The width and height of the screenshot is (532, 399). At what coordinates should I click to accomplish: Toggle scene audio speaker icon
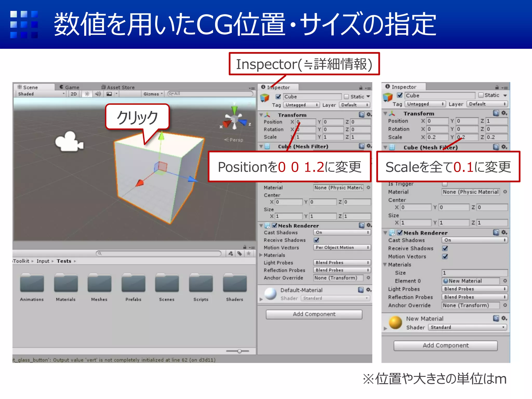[x=98, y=94]
